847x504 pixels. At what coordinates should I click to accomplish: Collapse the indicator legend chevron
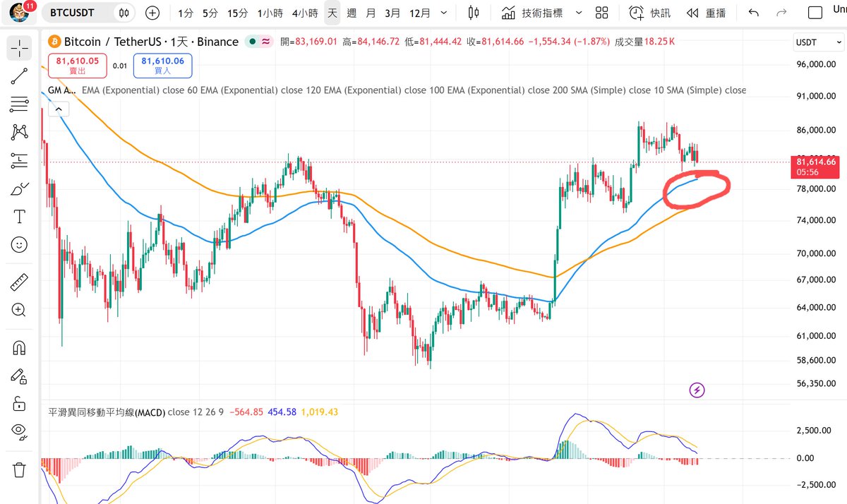[x=58, y=109]
